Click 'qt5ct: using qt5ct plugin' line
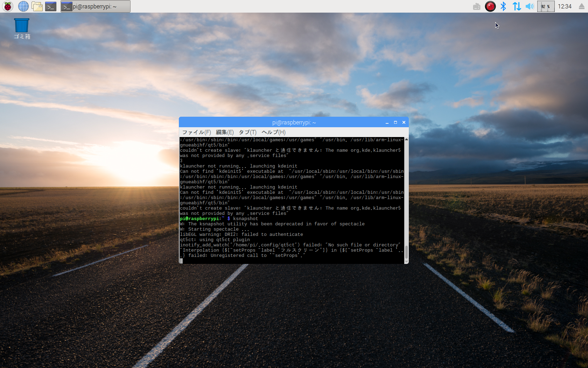588x368 pixels. pyautogui.click(x=215, y=240)
